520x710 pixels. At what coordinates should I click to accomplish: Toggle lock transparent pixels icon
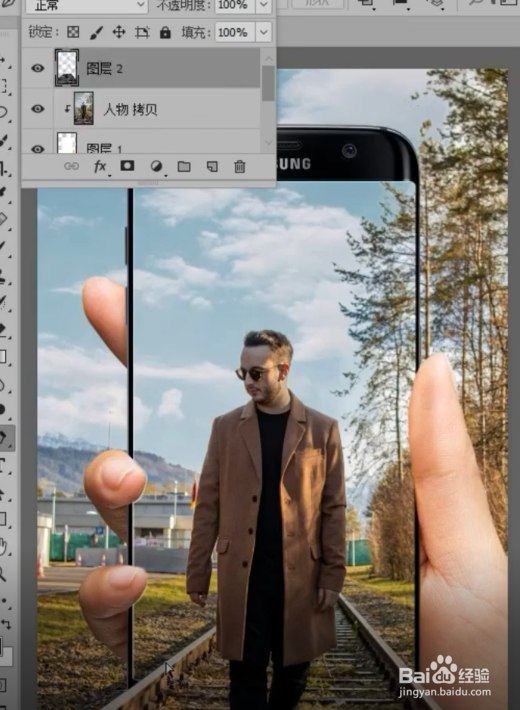click(x=73, y=32)
